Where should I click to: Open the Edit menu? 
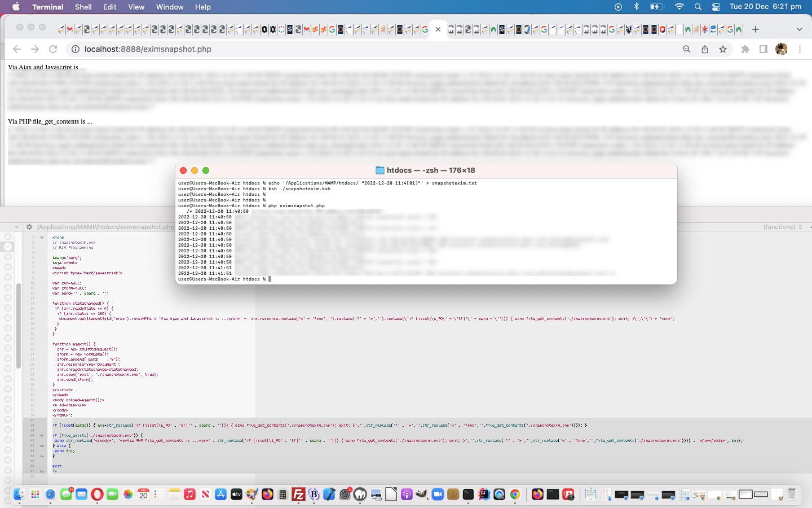coord(110,7)
